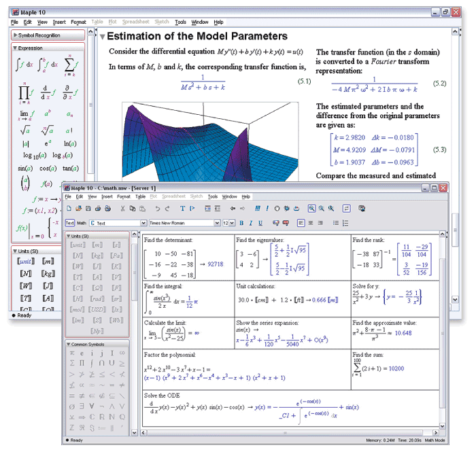Interrupt computation with the stop icon
The height and width of the screenshot is (456, 476).
click(x=277, y=209)
